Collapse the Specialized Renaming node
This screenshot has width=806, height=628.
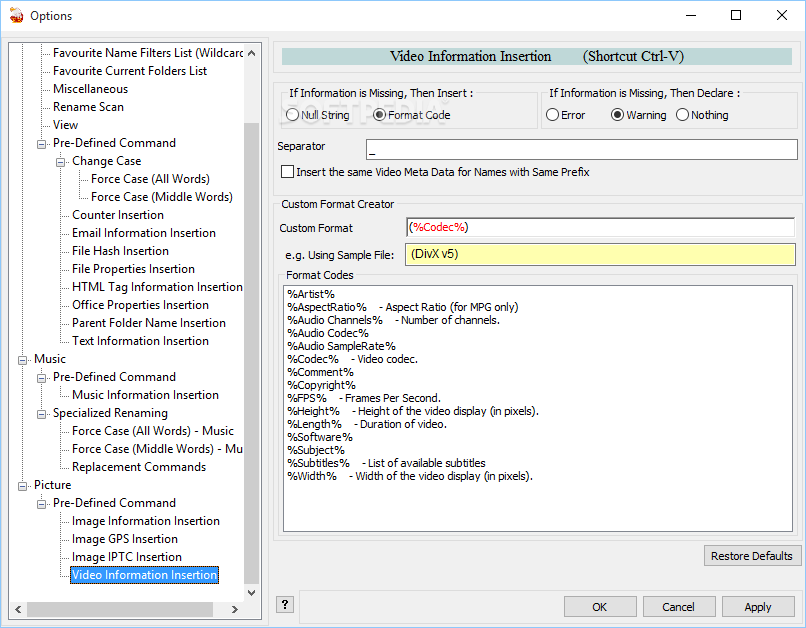coord(41,414)
